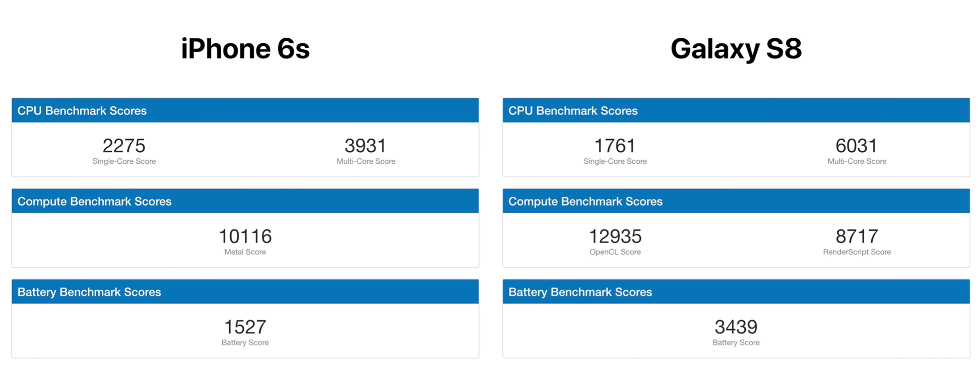Click iPhone 6s multi-core score 3931
980x370 pixels.
point(366,146)
